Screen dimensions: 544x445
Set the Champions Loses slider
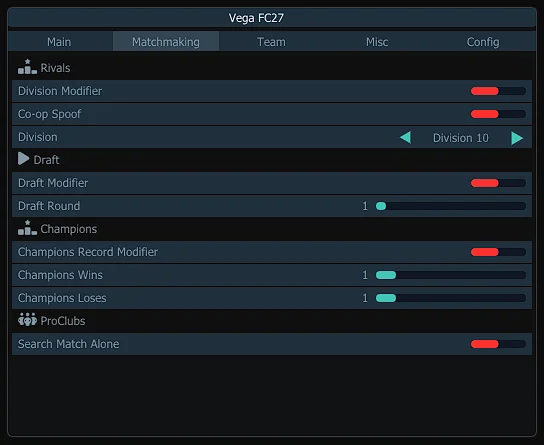(x=451, y=298)
